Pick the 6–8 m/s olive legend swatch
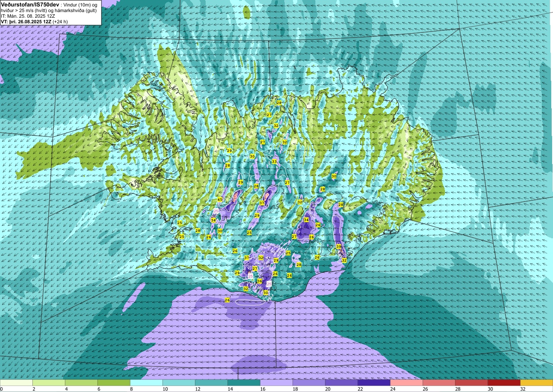Viewport: 553px width, 392px height. [114, 383]
